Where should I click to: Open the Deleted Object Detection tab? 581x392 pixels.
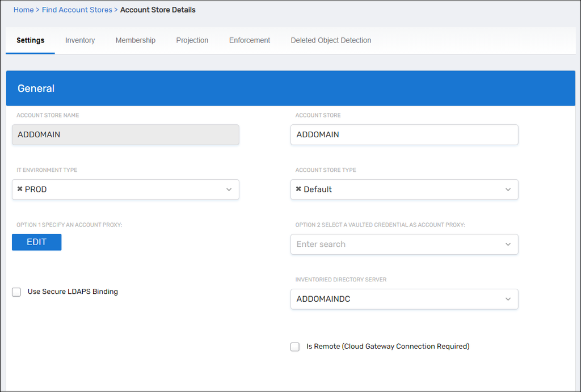click(x=331, y=40)
